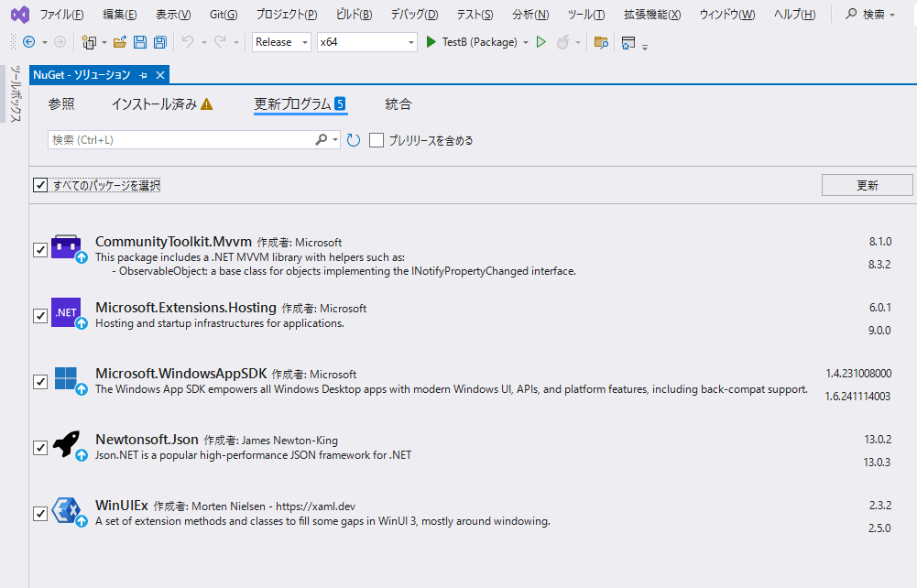Navigate backward with the back arrow

[28, 42]
